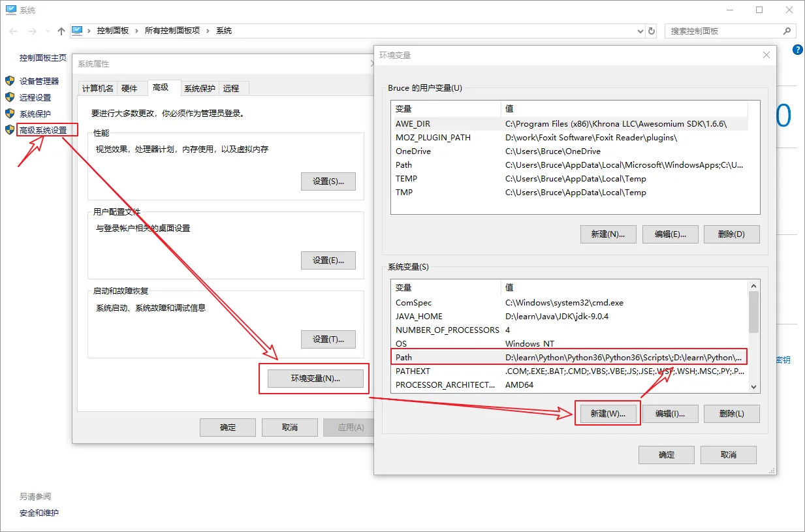Select OneDrive user variable row
The image size is (805, 532).
coord(569,151)
